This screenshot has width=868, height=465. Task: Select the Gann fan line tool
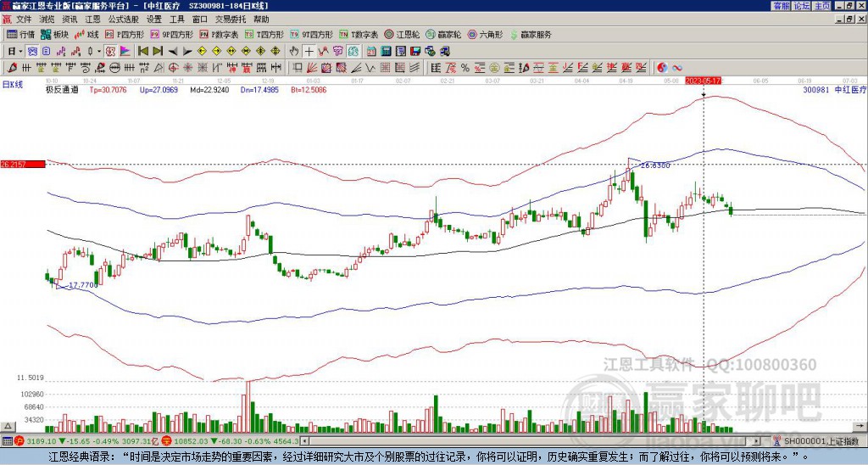[312, 68]
